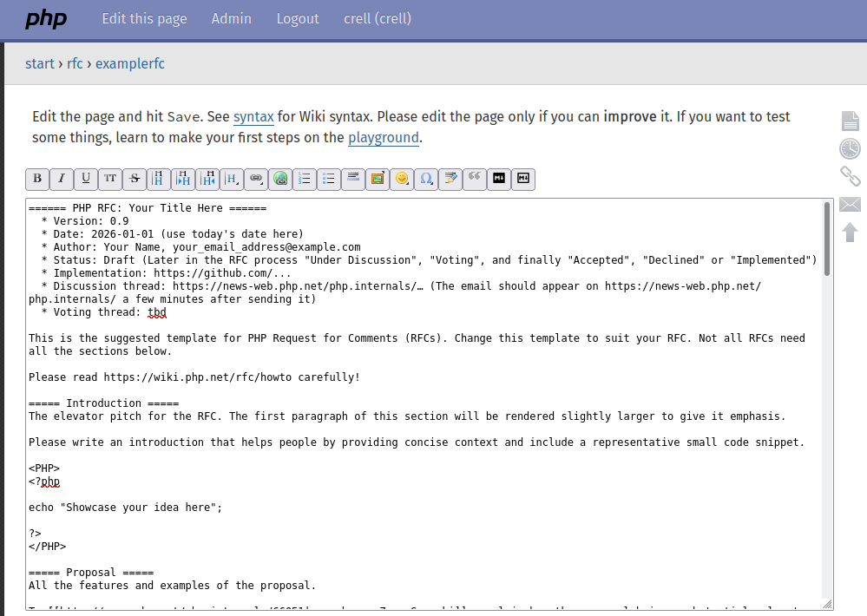
Task: Insert lower-level headline
Action: pyautogui.click(x=183, y=179)
